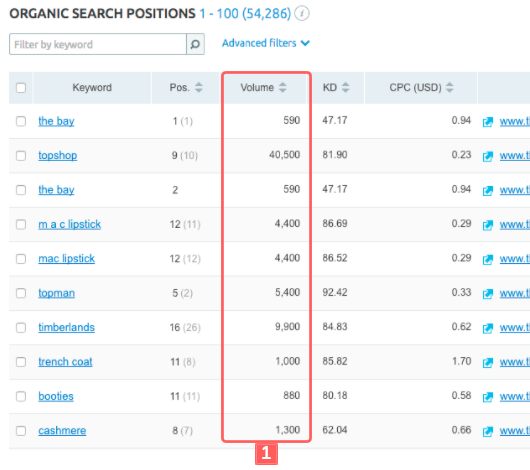Open external link icon in booties row

[487, 397]
